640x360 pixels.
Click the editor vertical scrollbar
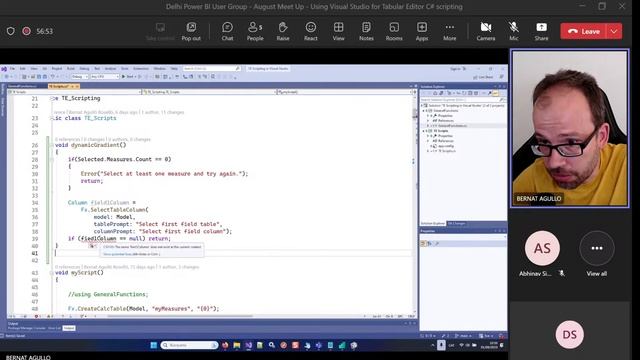[414, 204]
